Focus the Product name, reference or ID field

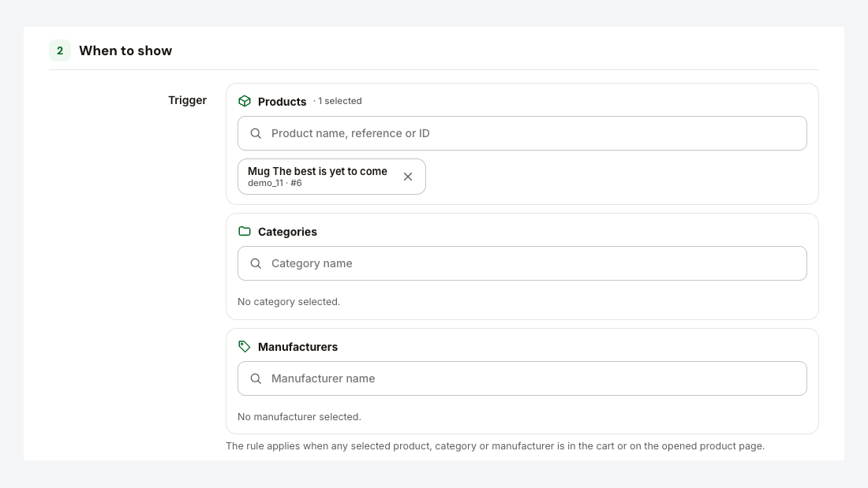(x=522, y=133)
